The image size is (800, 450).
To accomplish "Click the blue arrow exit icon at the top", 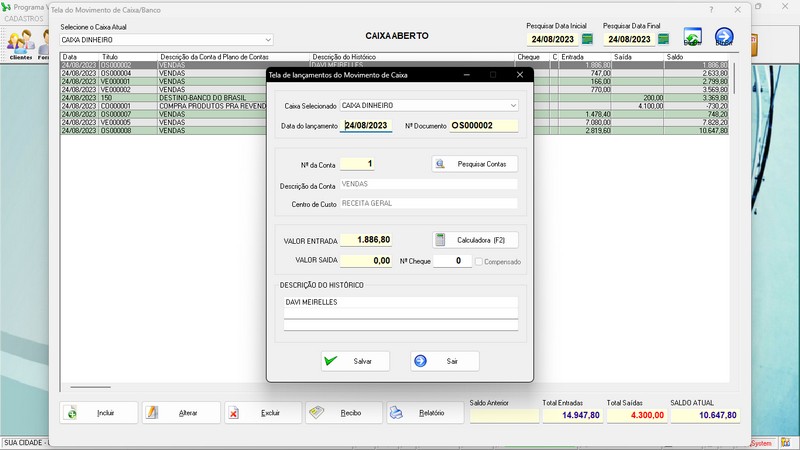I will click(x=723, y=37).
